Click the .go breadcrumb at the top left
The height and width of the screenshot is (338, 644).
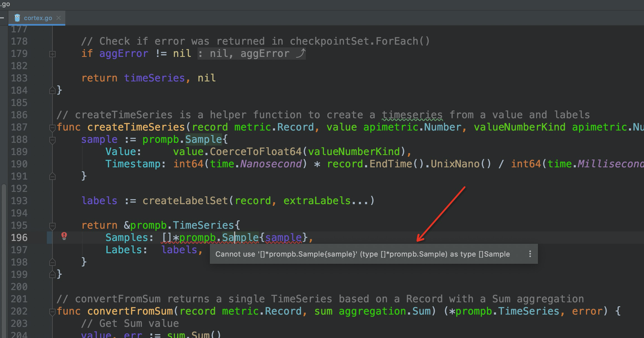[5, 4]
